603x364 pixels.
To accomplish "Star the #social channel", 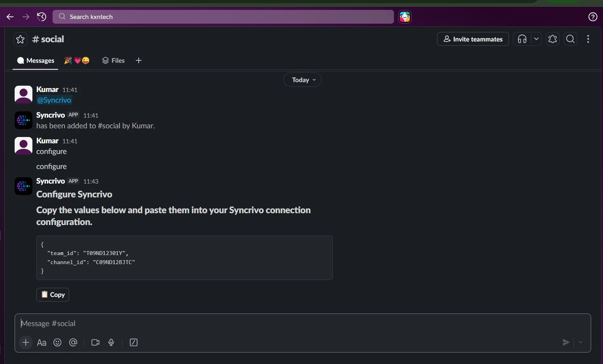I will coord(21,39).
